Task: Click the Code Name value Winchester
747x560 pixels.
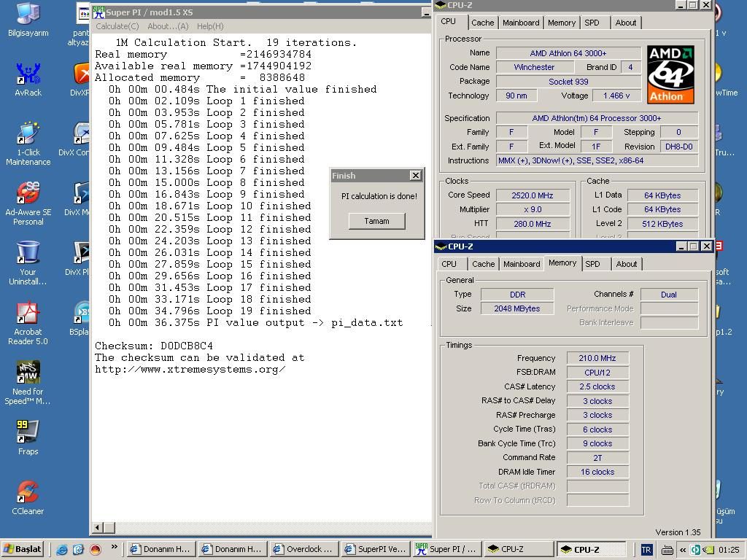Action: click(x=534, y=67)
